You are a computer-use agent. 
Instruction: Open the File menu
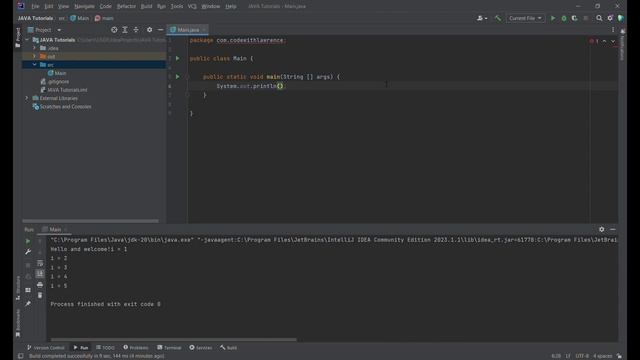pos(36,6)
